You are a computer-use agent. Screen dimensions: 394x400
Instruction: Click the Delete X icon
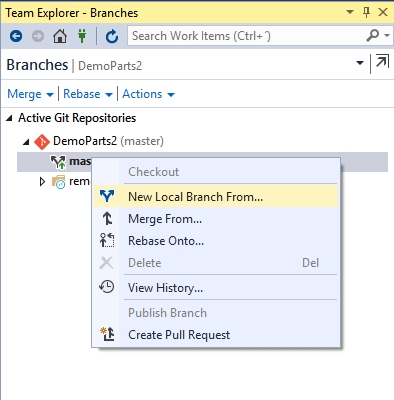[106, 263]
